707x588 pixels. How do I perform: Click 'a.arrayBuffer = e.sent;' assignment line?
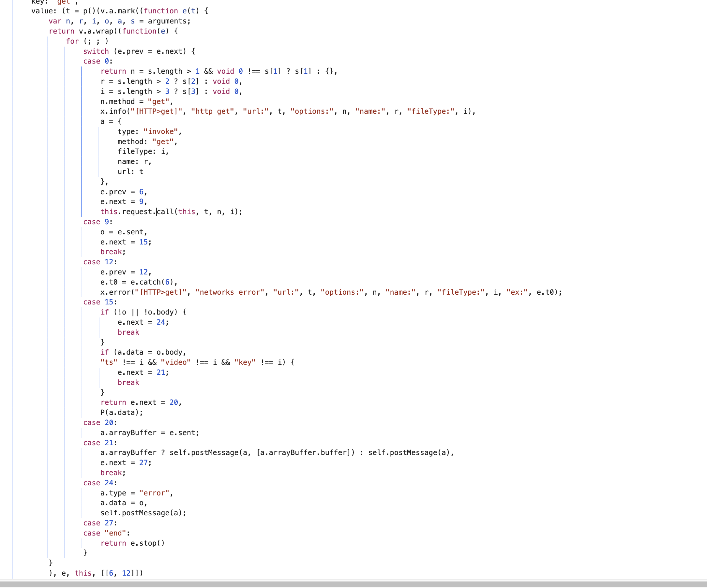(x=149, y=433)
